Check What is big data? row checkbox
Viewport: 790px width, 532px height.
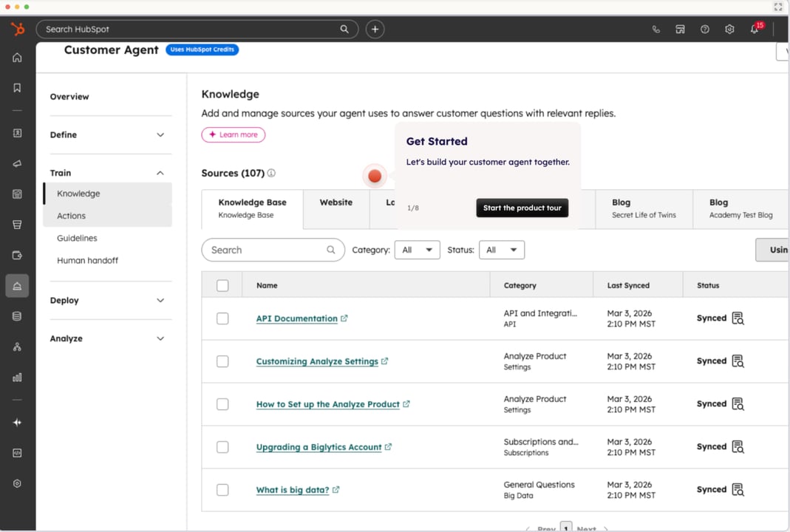tap(222, 490)
